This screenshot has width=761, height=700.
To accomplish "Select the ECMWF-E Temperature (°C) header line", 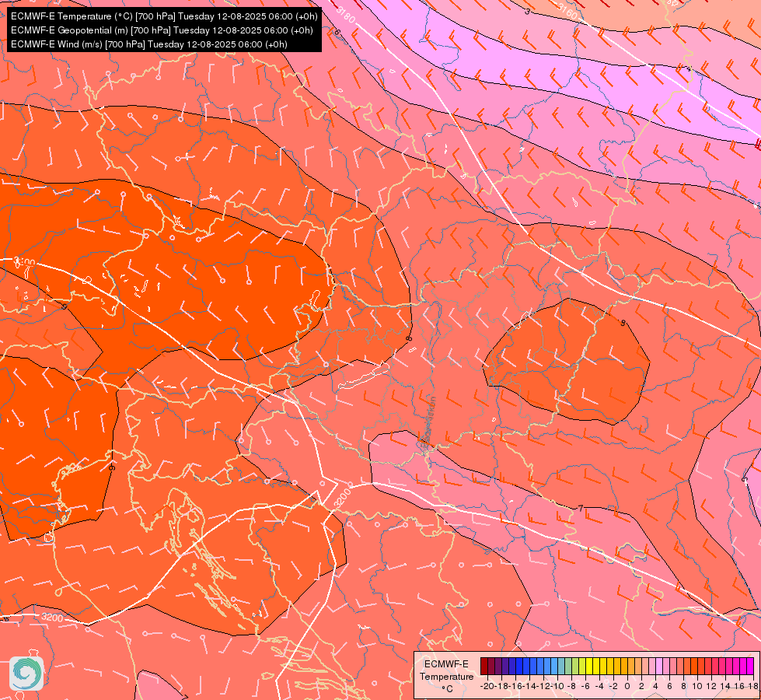I will point(164,16).
